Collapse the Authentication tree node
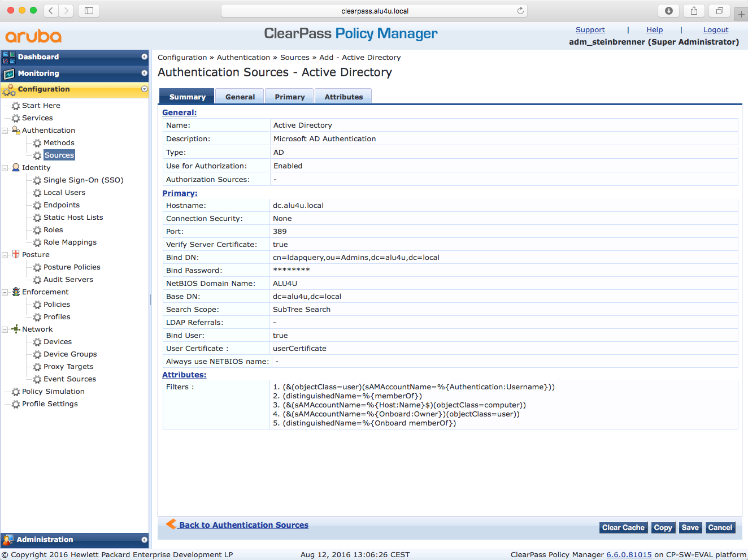Viewport: 748px width, 560px height. point(5,131)
